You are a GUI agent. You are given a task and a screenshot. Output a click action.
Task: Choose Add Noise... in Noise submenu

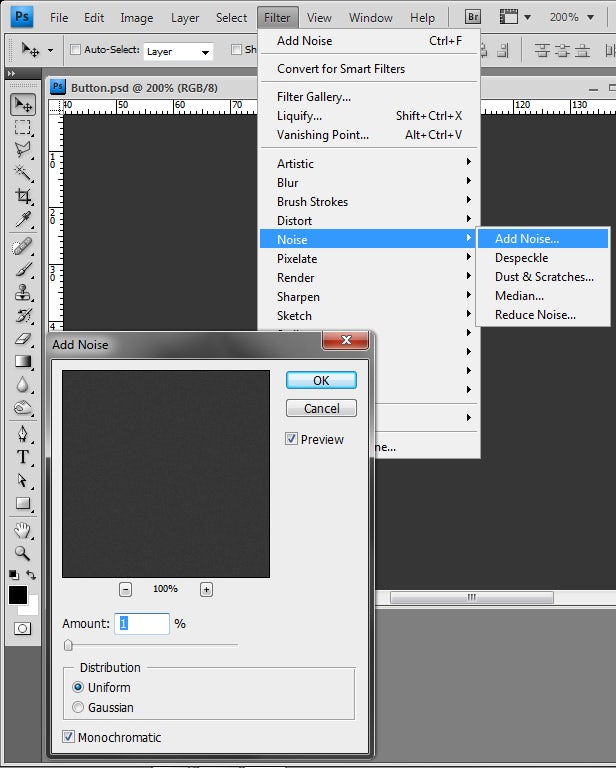click(x=543, y=239)
